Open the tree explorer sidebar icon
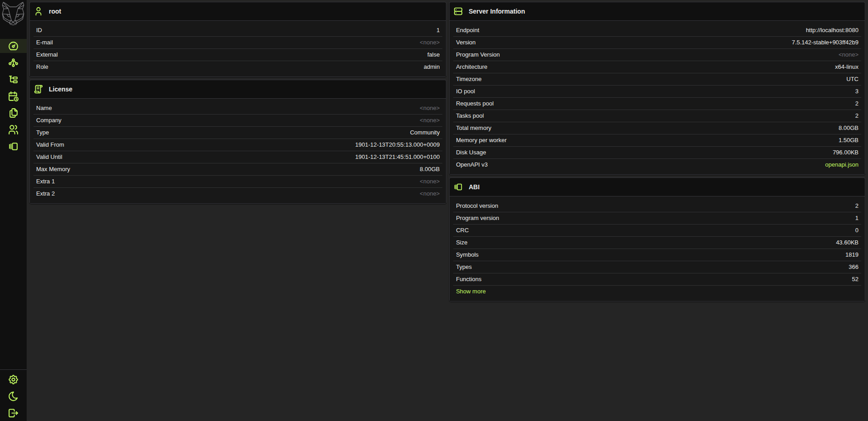The height and width of the screenshot is (421, 868). [x=14, y=80]
